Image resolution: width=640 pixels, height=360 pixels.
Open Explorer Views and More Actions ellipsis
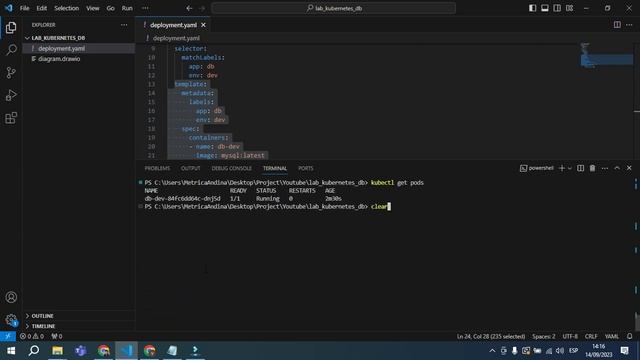[124, 25]
